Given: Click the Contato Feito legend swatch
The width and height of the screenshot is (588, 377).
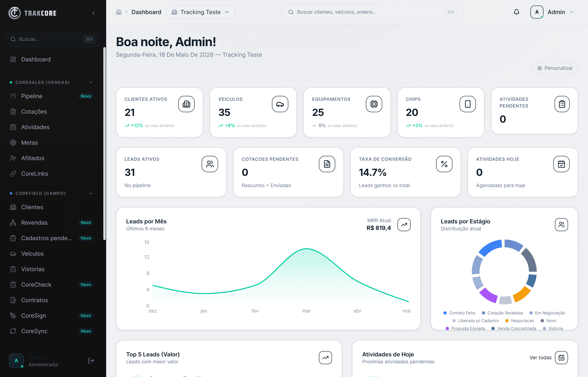Looking at the screenshot, I should [445, 313].
